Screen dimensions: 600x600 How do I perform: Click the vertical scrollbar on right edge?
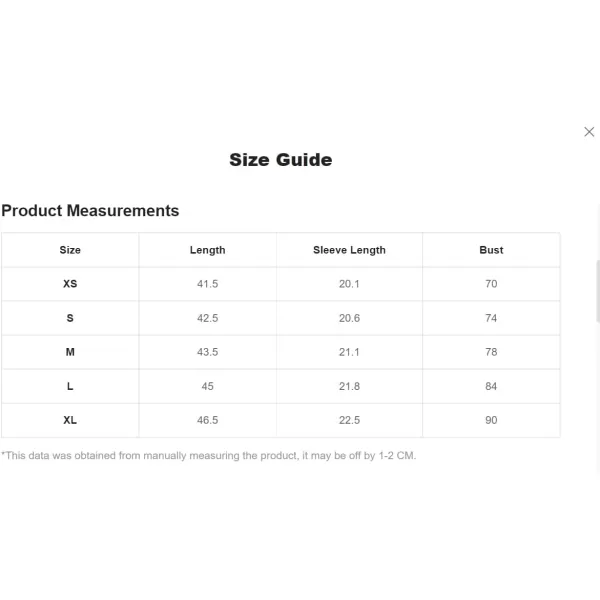(598, 291)
